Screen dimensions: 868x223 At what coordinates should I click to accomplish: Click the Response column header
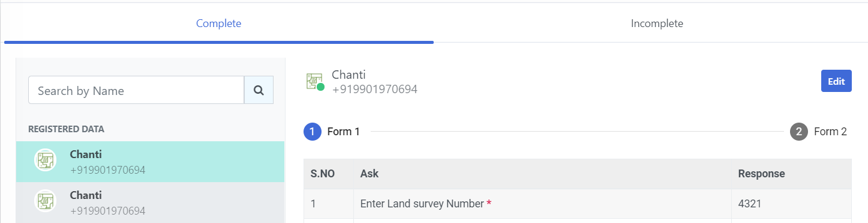(x=762, y=174)
